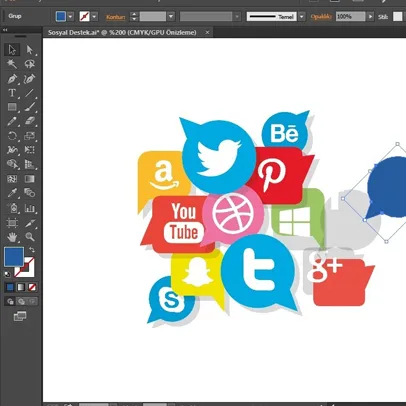Swap fill and stroke colors arrow
The height and width of the screenshot is (406, 406).
click(x=32, y=250)
